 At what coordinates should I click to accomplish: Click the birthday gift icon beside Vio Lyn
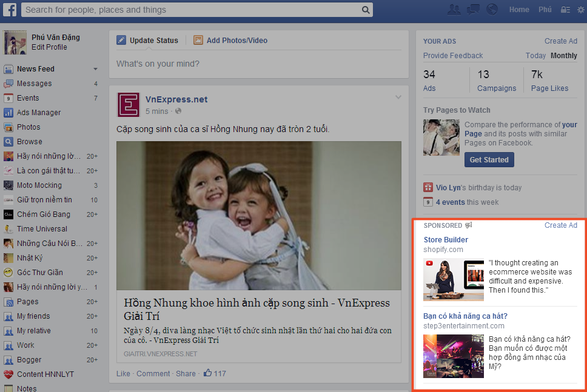tap(428, 187)
